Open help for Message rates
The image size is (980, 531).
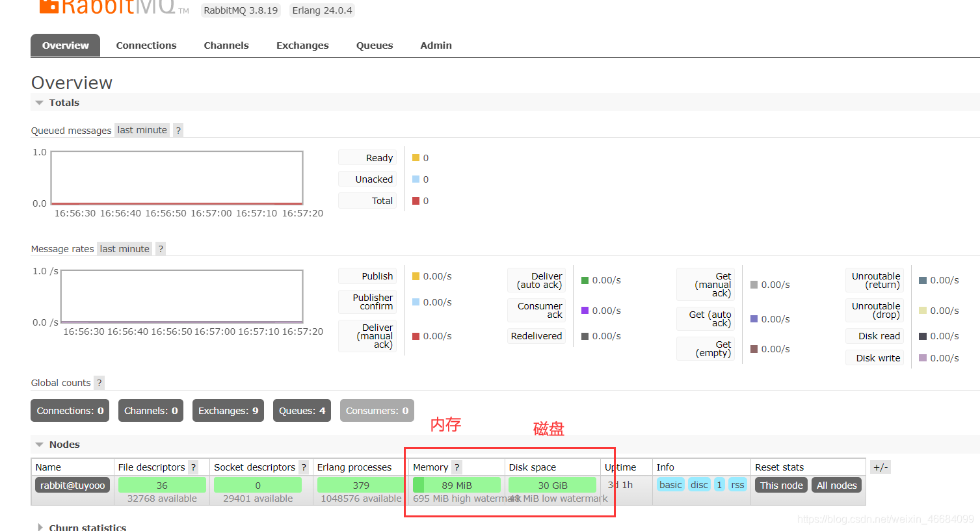coord(161,249)
